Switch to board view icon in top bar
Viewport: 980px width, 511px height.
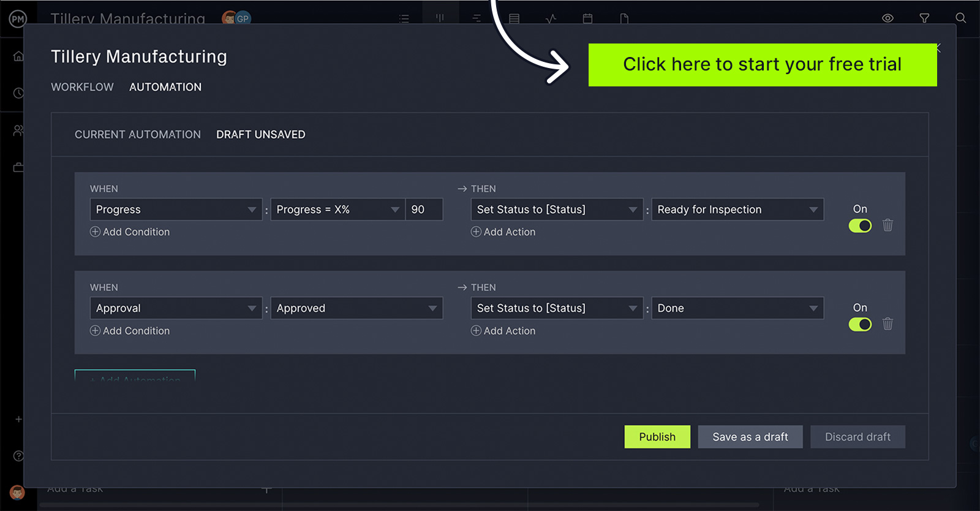(x=440, y=18)
